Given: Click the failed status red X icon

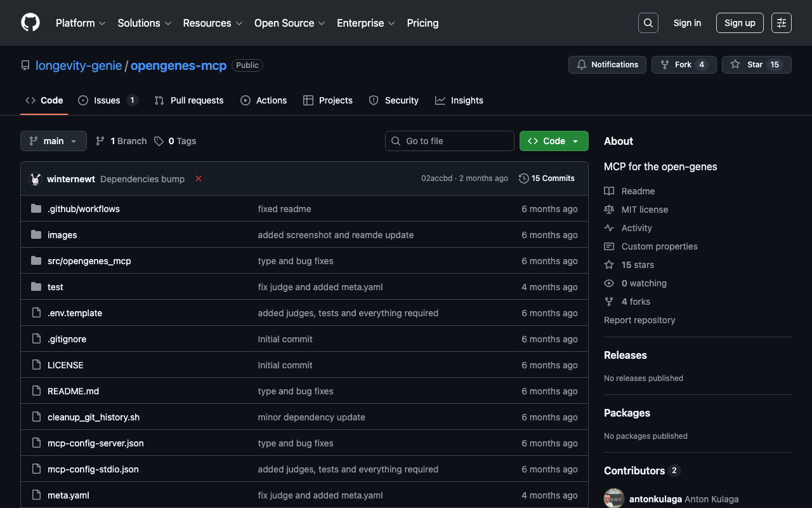Looking at the screenshot, I should coord(199,178).
